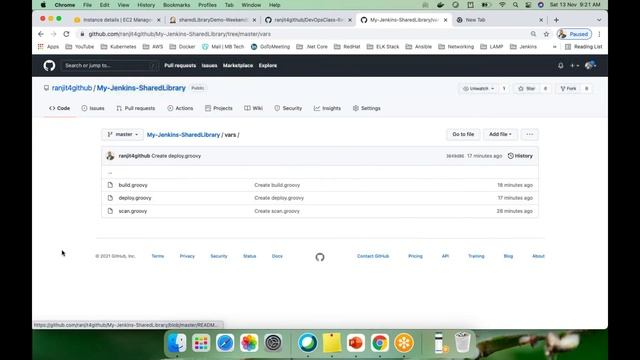Open the Privacy footer link
The height and width of the screenshot is (360, 640).
click(x=187, y=256)
